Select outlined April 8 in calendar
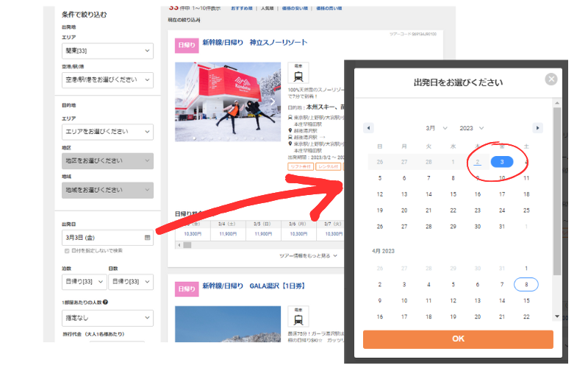588x368 pixels. pyautogui.click(x=526, y=284)
